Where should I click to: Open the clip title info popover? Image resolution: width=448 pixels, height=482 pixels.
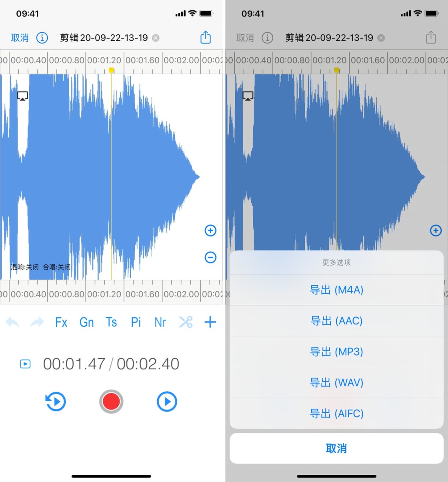click(x=42, y=37)
